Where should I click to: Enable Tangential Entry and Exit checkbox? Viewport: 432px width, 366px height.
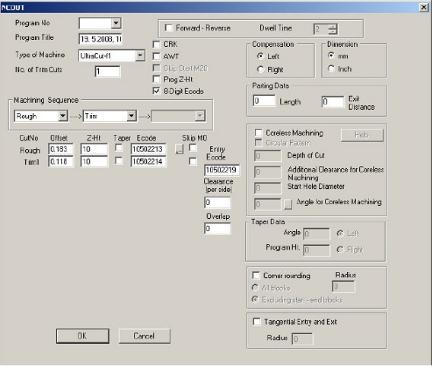click(x=257, y=322)
